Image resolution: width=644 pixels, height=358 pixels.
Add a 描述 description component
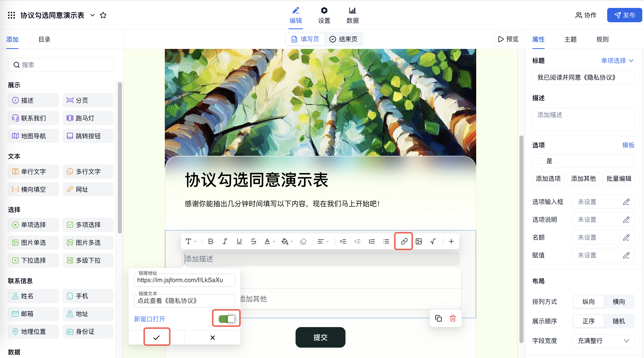[x=34, y=100]
